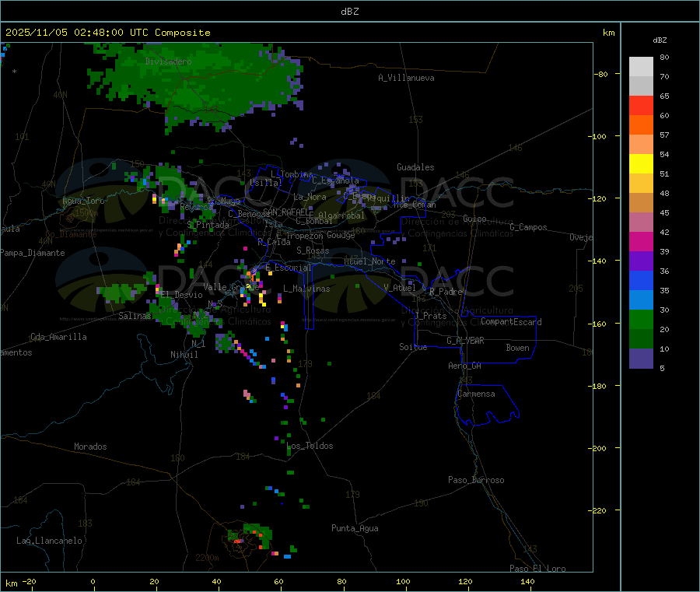
Task: Click the 57 dBZ orange legend swatch
Action: coord(641,125)
